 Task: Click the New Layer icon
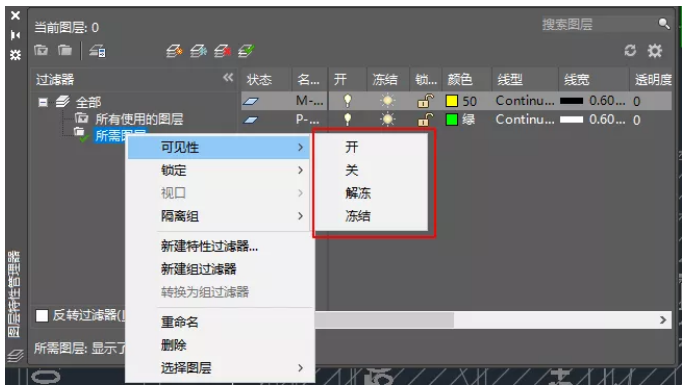[x=174, y=51]
